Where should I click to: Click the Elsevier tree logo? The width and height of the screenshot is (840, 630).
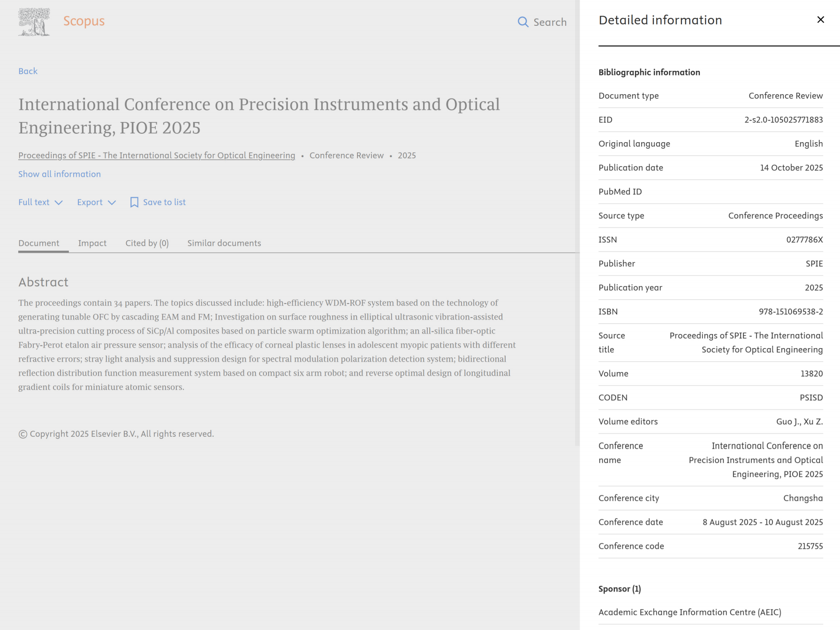34,22
